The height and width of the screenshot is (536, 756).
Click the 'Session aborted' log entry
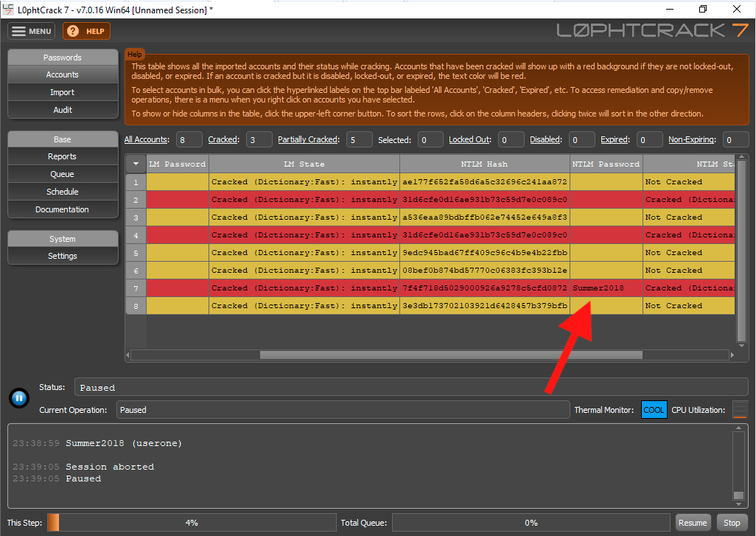pyautogui.click(x=110, y=467)
